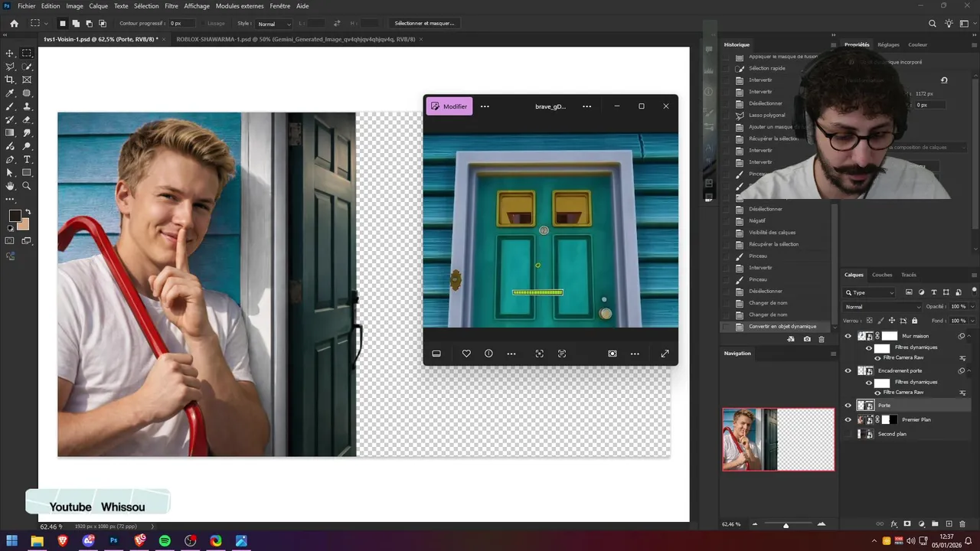Select the Rectangle shape tool

(x=27, y=173)
